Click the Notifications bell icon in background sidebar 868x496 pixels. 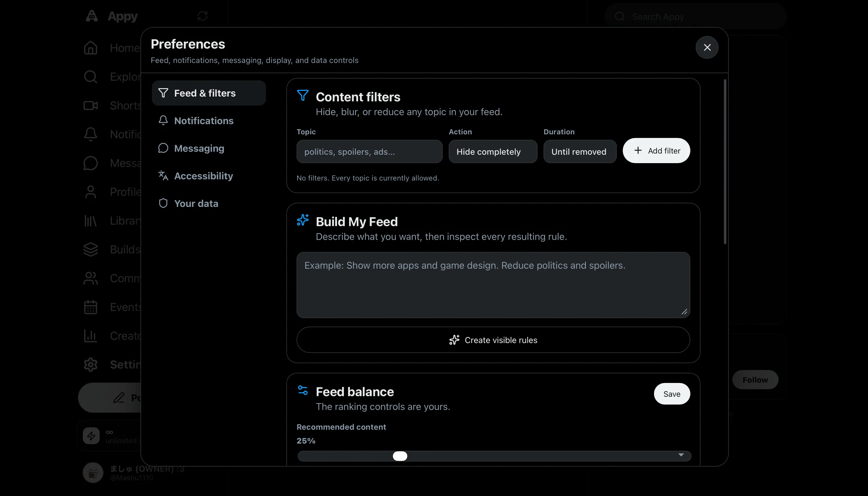pyautogui.click(x=90, y=134)
